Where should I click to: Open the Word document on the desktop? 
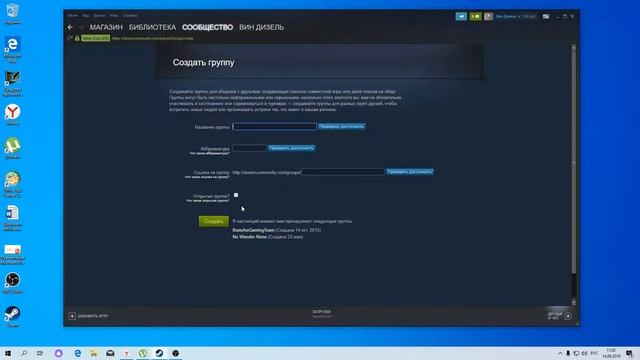point(12,218)
